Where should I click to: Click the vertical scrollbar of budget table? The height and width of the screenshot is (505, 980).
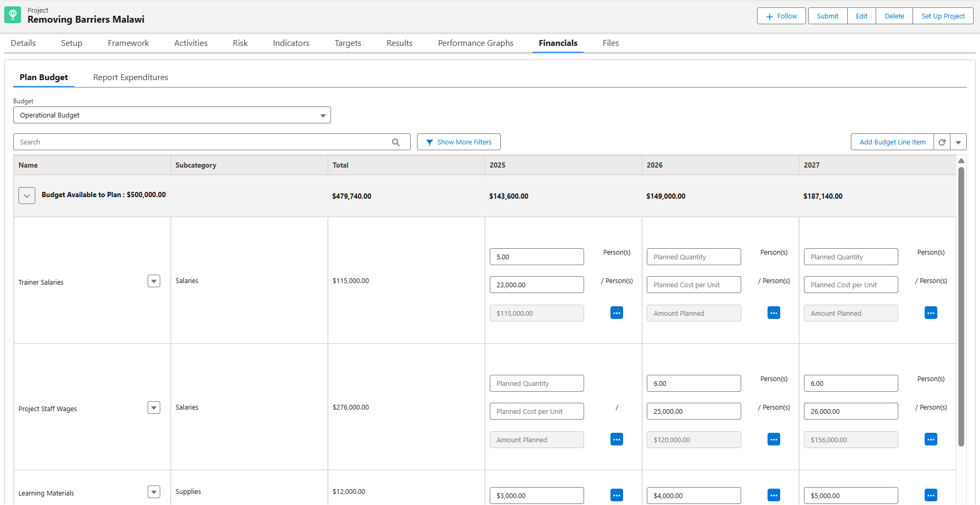(x=961, y=307)
